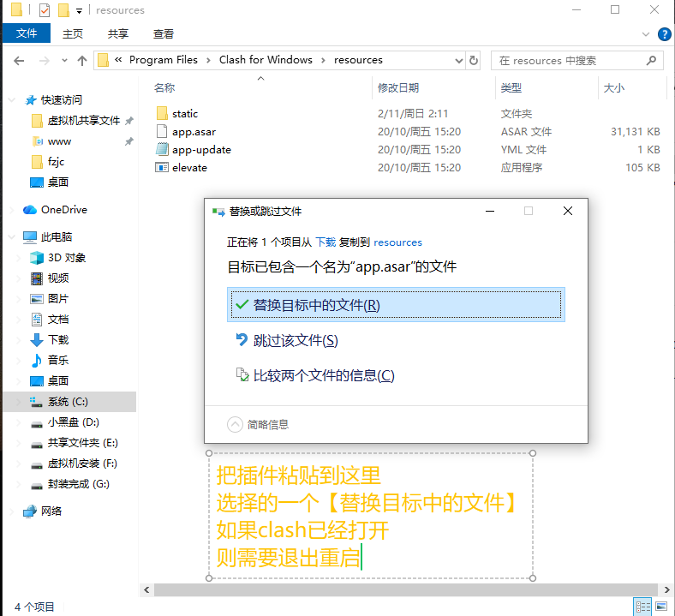Select the elevate application file
This screenshot has width=675, height=616.
pos(189,168)
